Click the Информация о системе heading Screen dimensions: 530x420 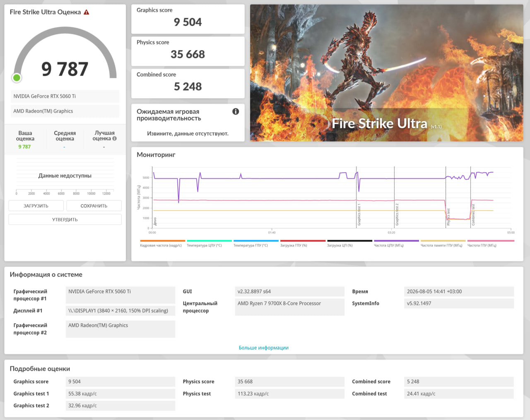click(46, 274)
